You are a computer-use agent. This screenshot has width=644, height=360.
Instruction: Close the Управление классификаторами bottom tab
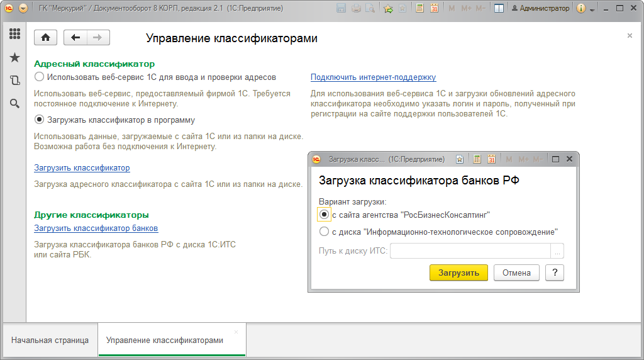pos(236,332)
